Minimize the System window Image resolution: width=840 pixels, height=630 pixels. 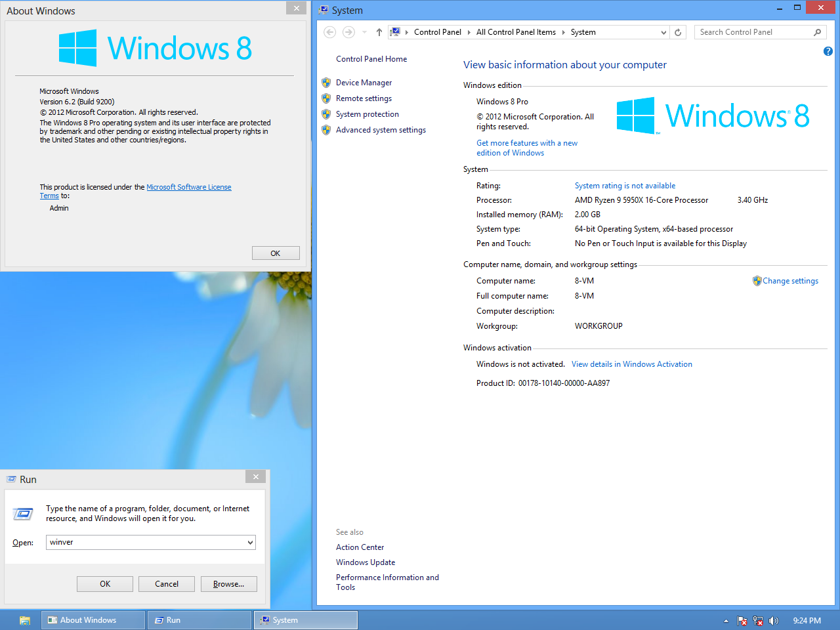(779, 8)
